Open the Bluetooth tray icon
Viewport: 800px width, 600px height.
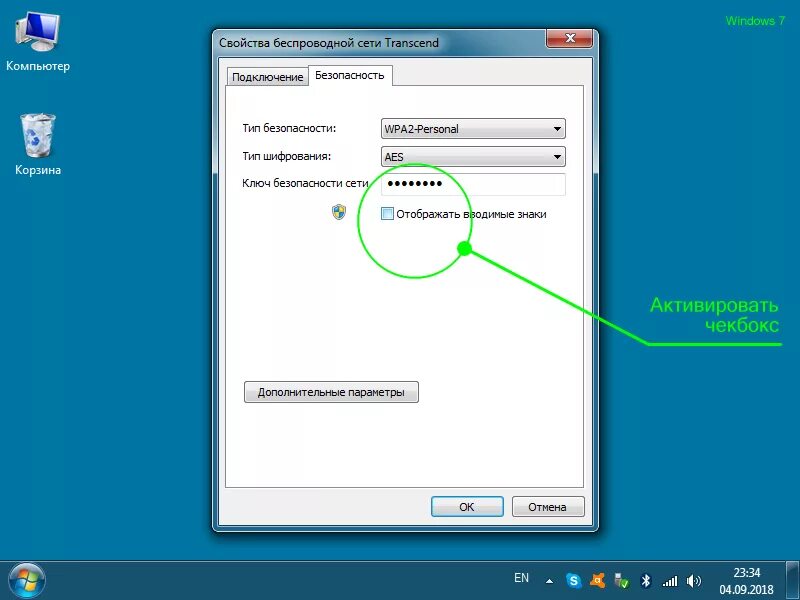pyautogui.click(x=646, y=581)
